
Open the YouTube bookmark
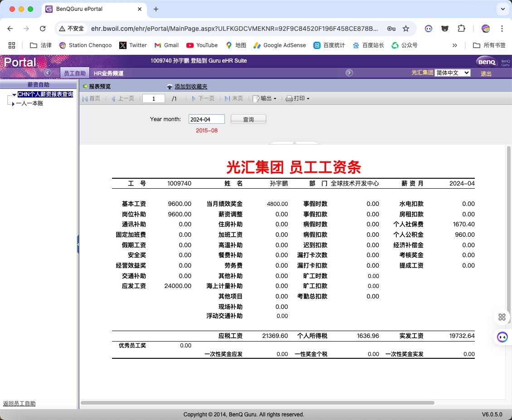point(202,45)
